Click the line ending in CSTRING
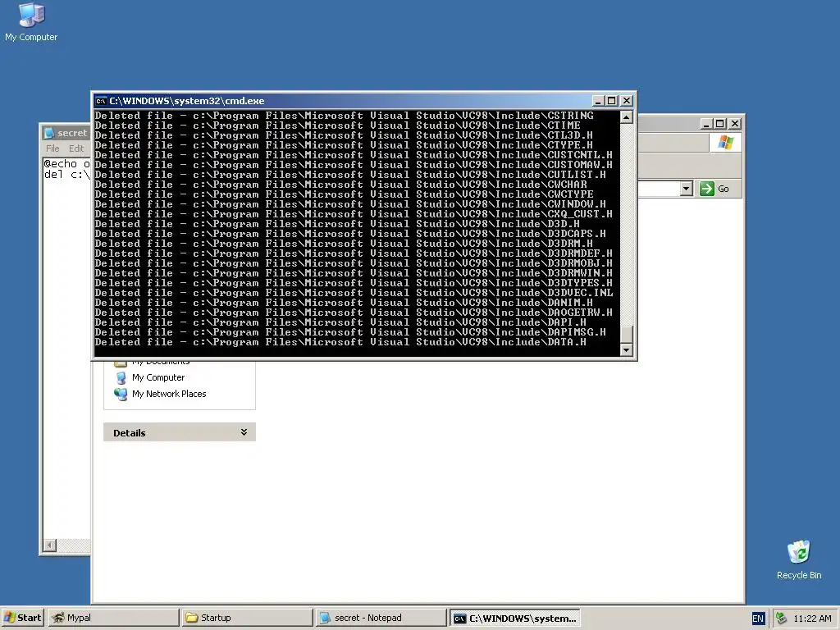 [x=344, y=116]
